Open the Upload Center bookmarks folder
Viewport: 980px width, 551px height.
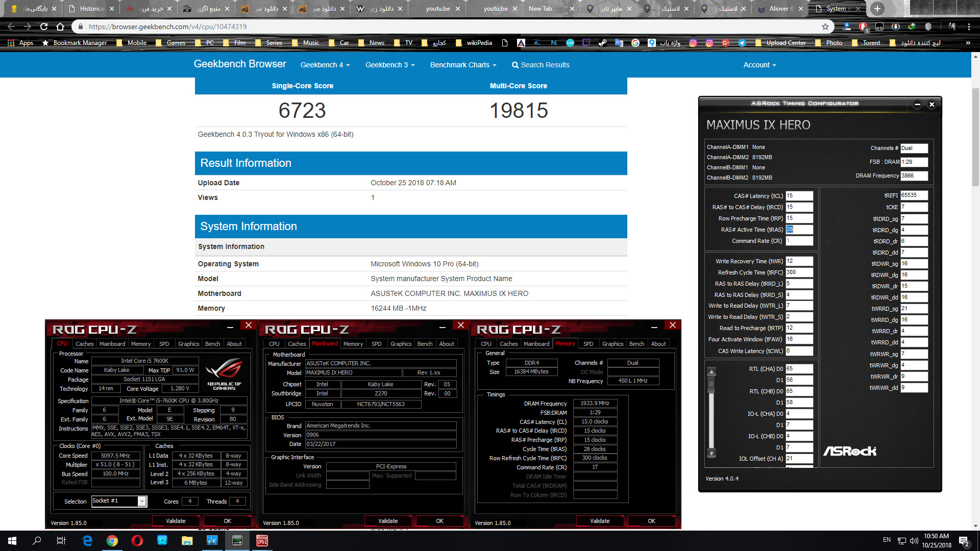(780, 43)
